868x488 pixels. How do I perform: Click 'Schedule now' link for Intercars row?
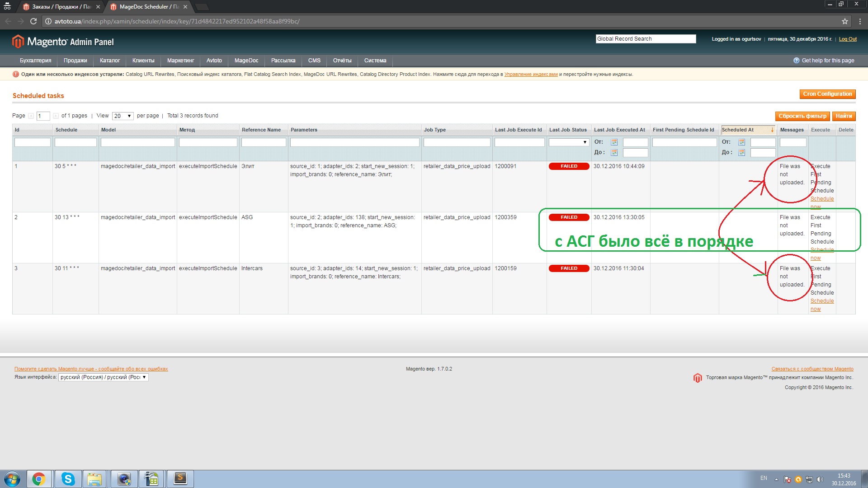[x=822, y=305]
